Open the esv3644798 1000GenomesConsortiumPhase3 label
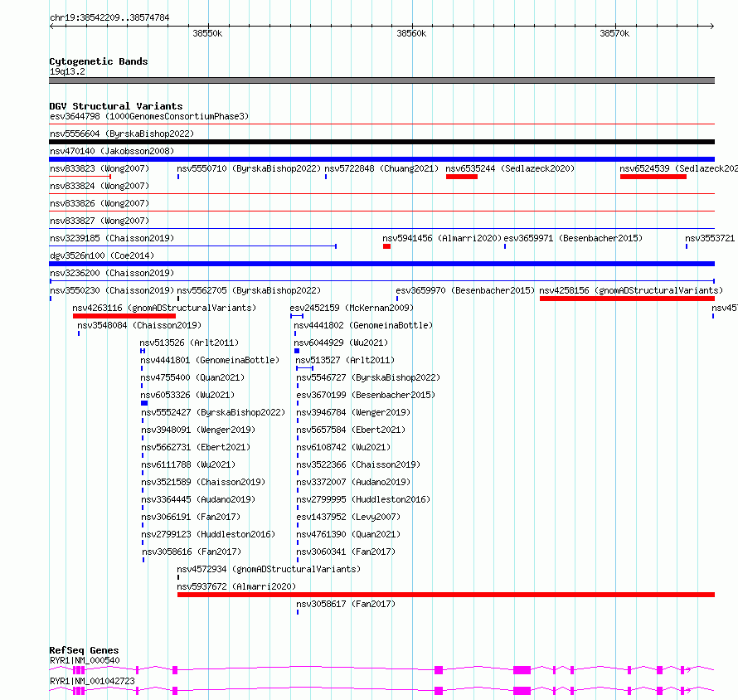The image size is (738, 700). click(x=149, y=116)
